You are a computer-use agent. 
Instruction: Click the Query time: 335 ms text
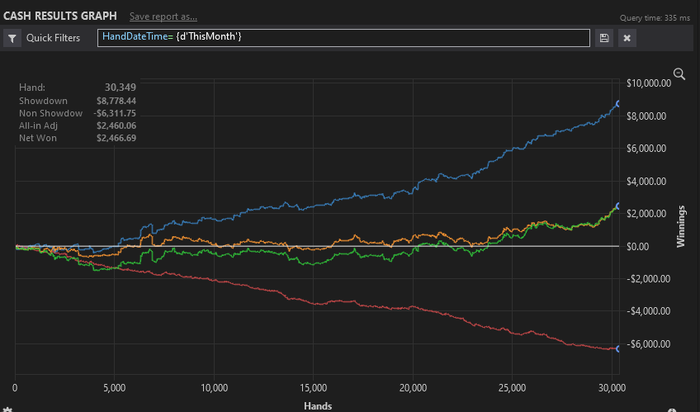(654, 18)
